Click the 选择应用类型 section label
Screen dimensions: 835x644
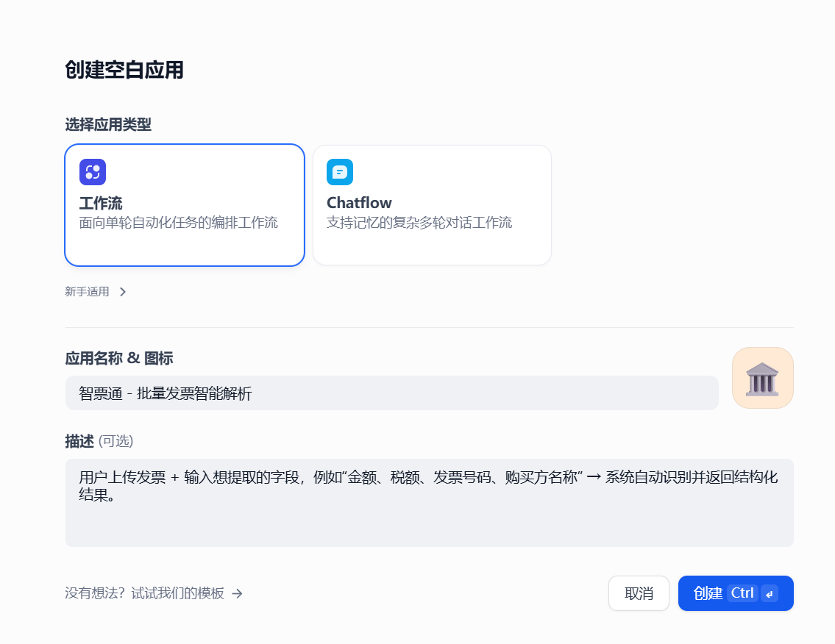click(x=108, y=124)
